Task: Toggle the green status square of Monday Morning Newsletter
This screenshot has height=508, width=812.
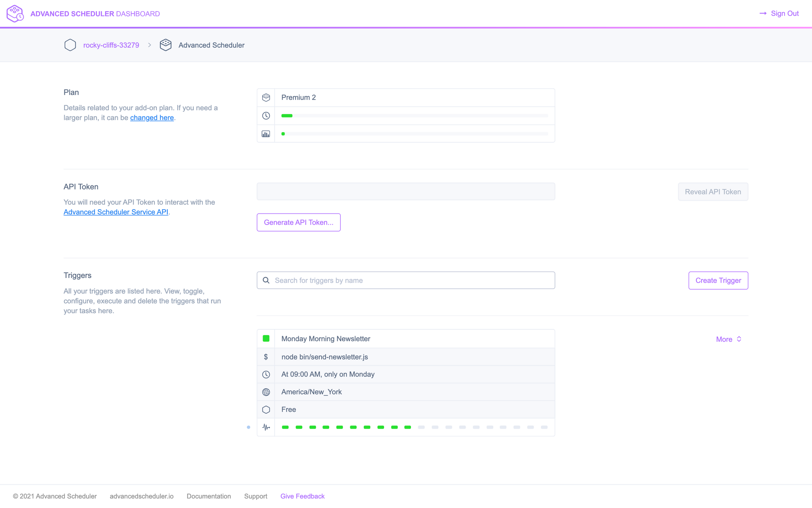Action: 266,338
